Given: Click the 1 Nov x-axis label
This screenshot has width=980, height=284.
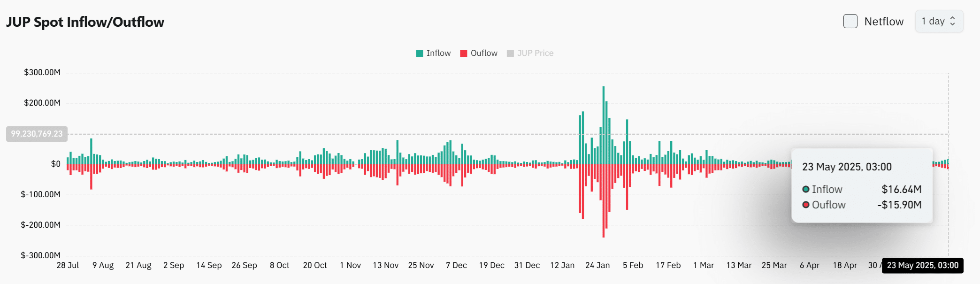Looking at the screenshot, I should pos(350,265).
